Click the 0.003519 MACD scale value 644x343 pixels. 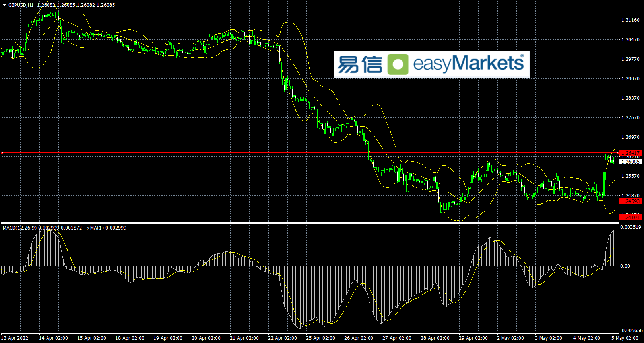631,227
